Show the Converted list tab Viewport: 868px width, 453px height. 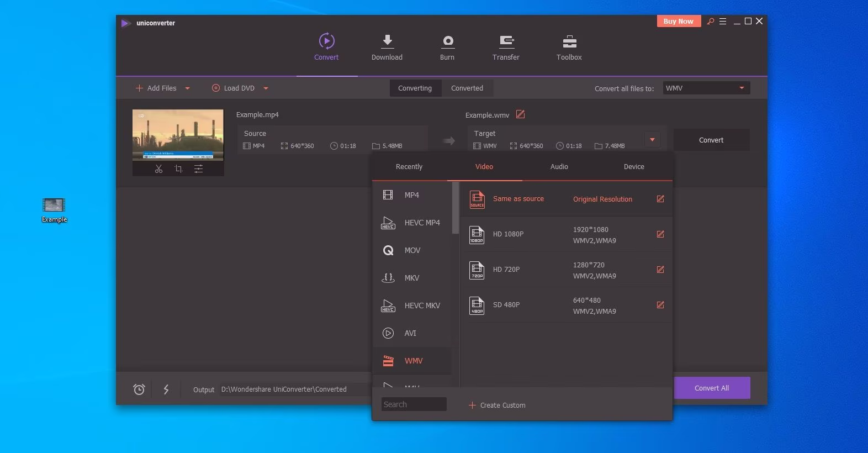[x=467, y=88]
